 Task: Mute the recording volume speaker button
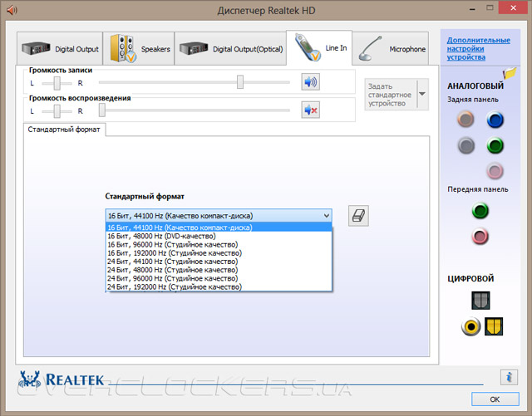click(310, 82)
